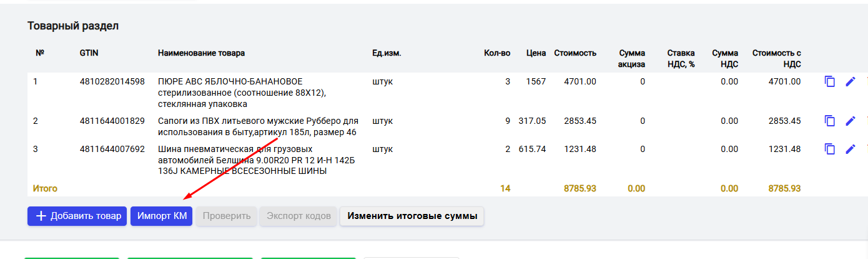Select GTIN 4811644001829 cell
This screenshot has height=259, width=868.
[x=112, y=121]
